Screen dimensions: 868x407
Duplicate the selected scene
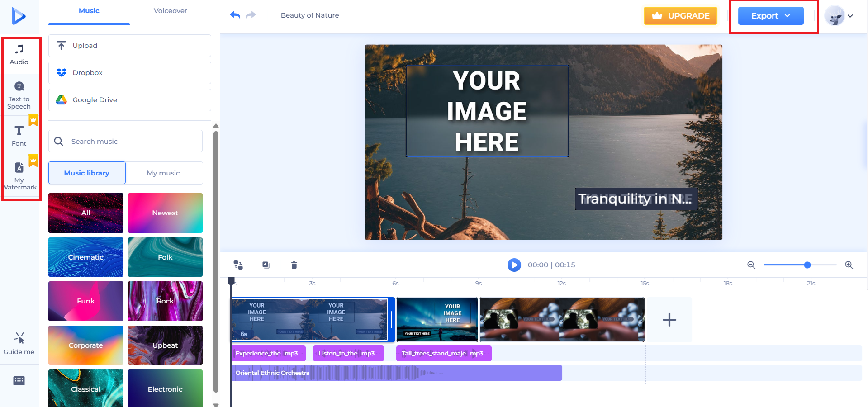click(x=266, y=265)
